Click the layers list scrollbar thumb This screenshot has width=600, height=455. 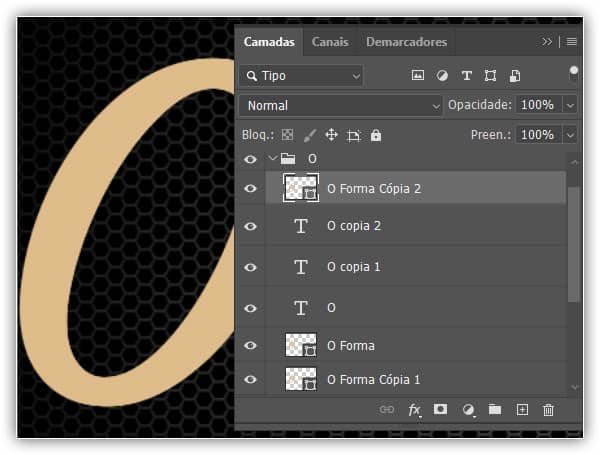tap(574, 244)
